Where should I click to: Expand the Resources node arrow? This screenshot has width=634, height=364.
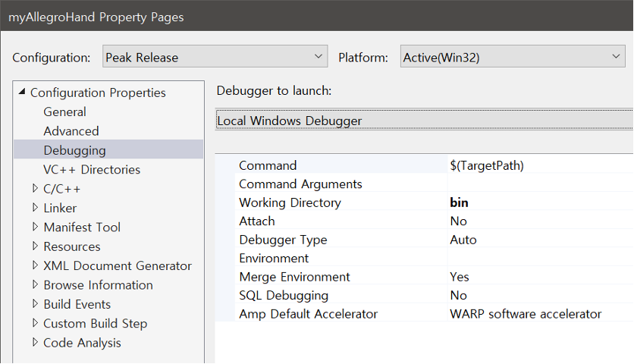pyautogui.click(x=35, y=246)
